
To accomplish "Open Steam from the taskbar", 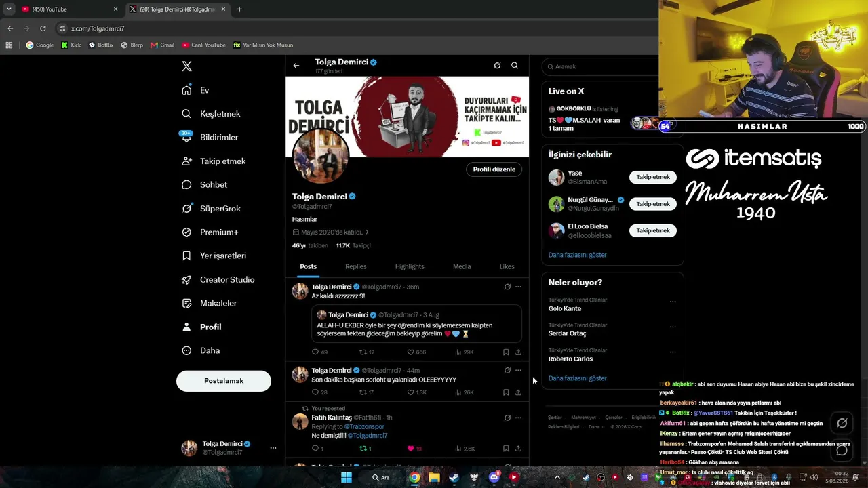I will click(x=454, y=477).
